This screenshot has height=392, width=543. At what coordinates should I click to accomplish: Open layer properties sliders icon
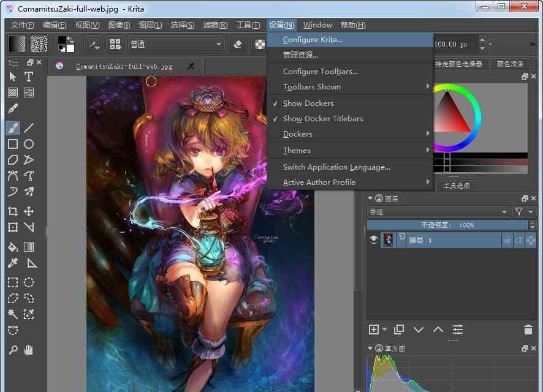pos(457,330)
